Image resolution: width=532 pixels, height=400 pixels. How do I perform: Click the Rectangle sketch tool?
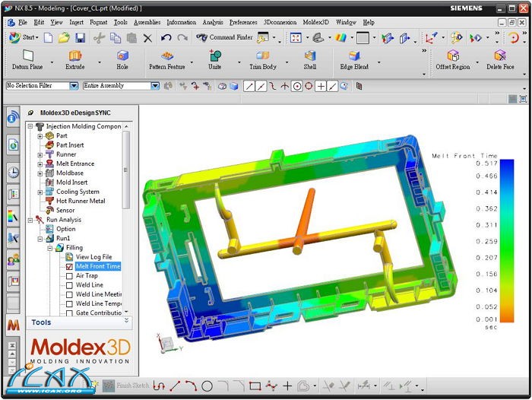255,386
